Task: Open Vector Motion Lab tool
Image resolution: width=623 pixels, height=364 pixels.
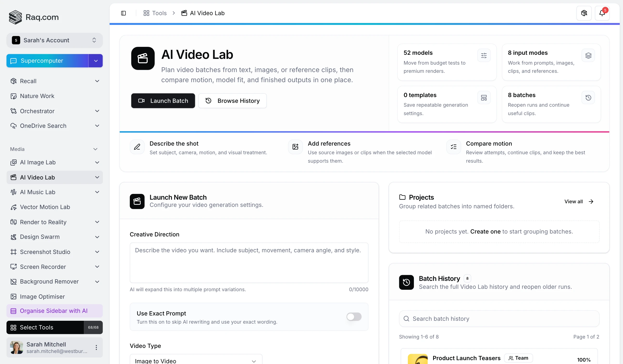Action: (x=54, y=207)
